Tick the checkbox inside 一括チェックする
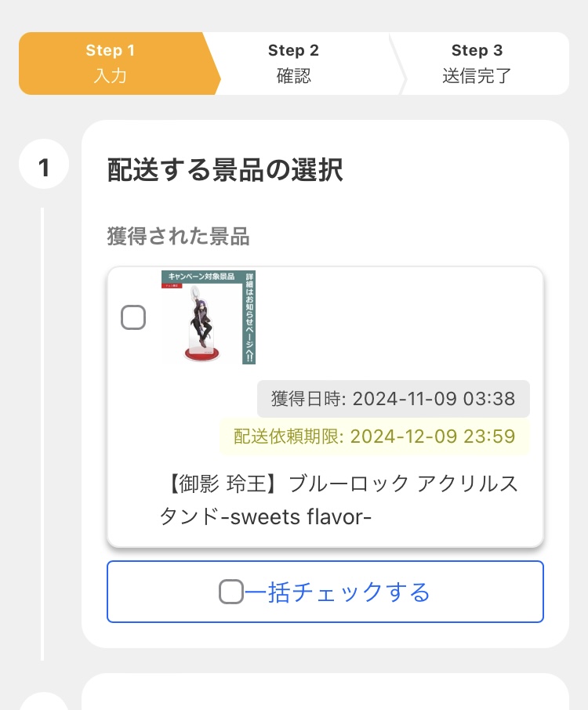Screen dimensions: 588x710 (231, 592)
